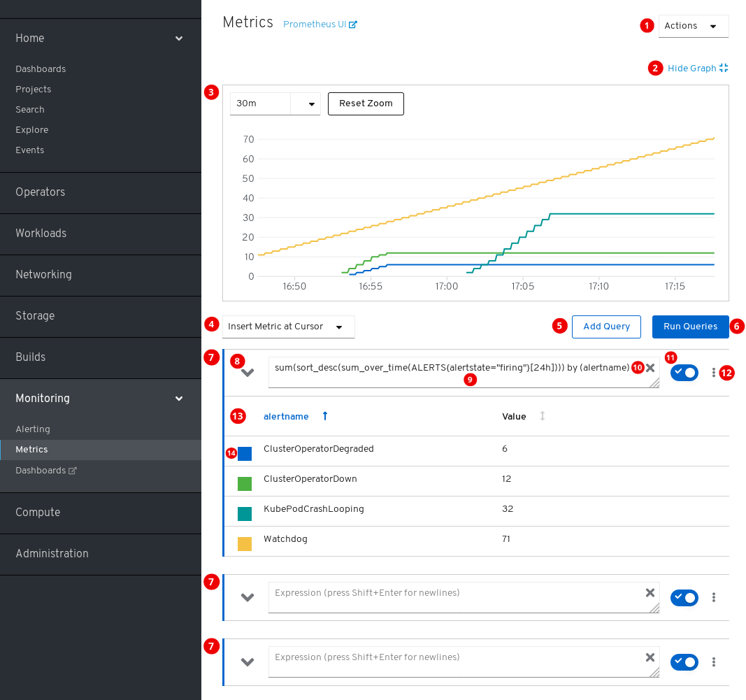Clear the second query expression field
The image size is (746, 700).
[650, 593]
